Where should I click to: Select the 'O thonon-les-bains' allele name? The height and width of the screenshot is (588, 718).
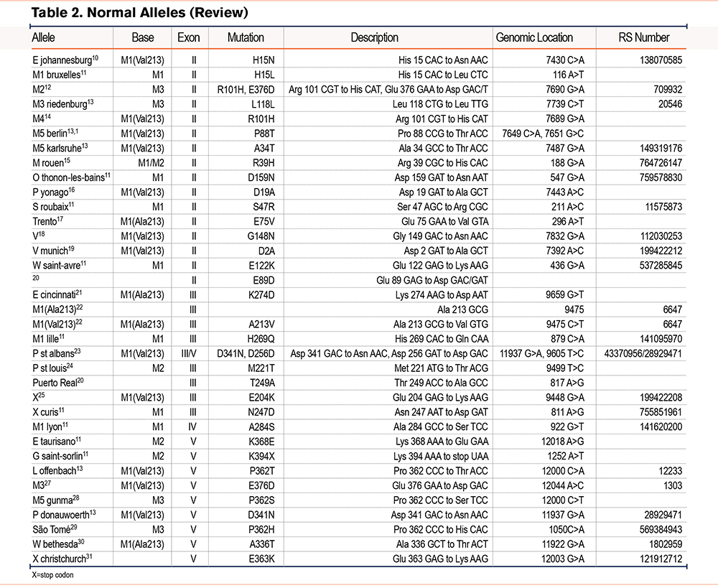(69, 177)
